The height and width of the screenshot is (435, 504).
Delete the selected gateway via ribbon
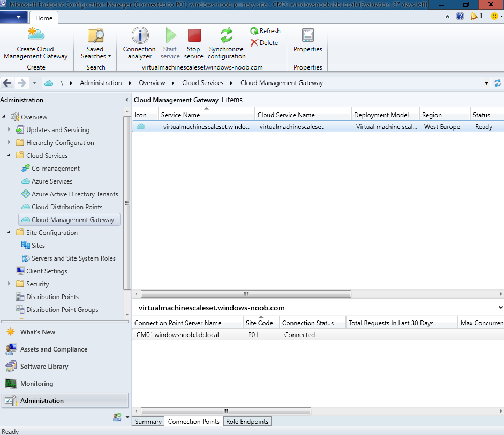pyautogui.click(x=264, y=43)
